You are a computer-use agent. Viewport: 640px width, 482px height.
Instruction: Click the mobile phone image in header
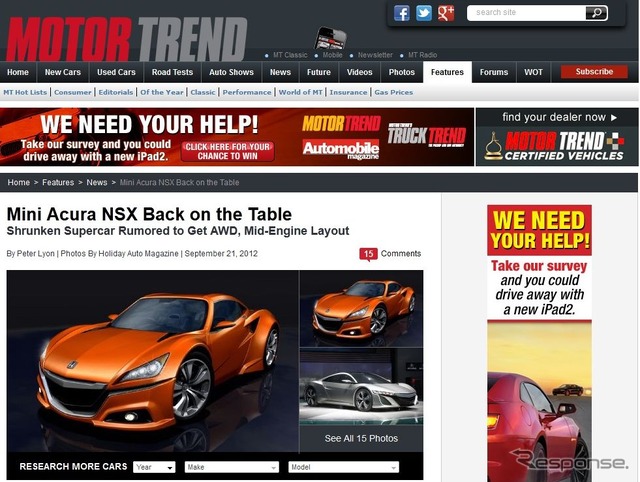pyautogui.click(x=331, y=38)
